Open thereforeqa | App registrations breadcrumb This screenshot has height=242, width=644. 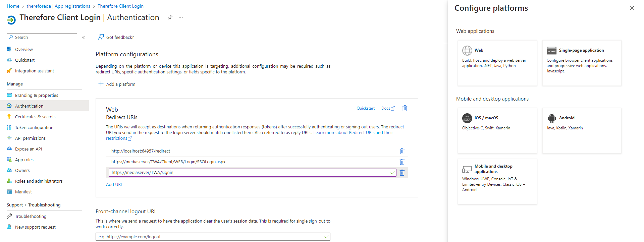coord(58,6)
